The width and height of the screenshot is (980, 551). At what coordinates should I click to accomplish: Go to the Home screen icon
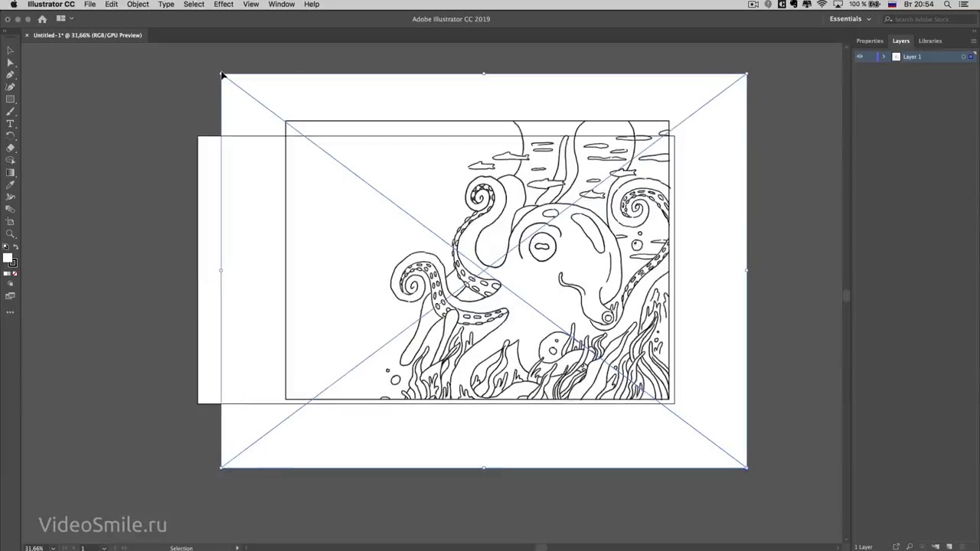(42, 19)
